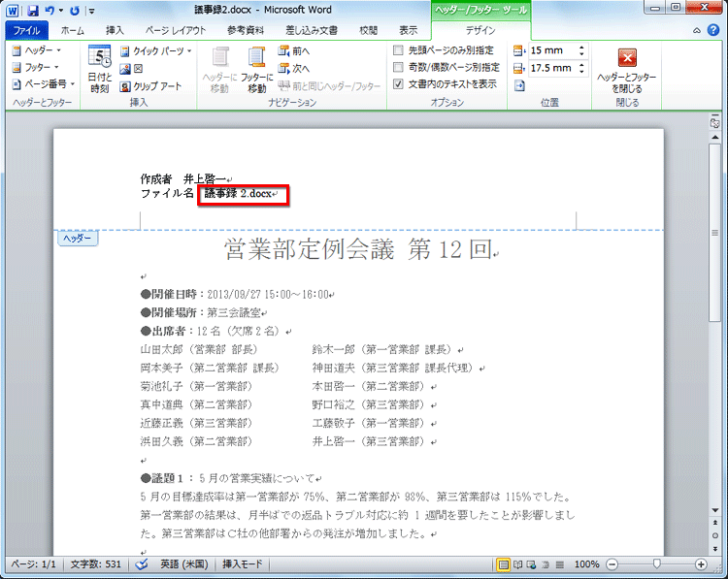Insert a picture with the 図 icon
Screen dimensions: 728x579
point(131,69)
